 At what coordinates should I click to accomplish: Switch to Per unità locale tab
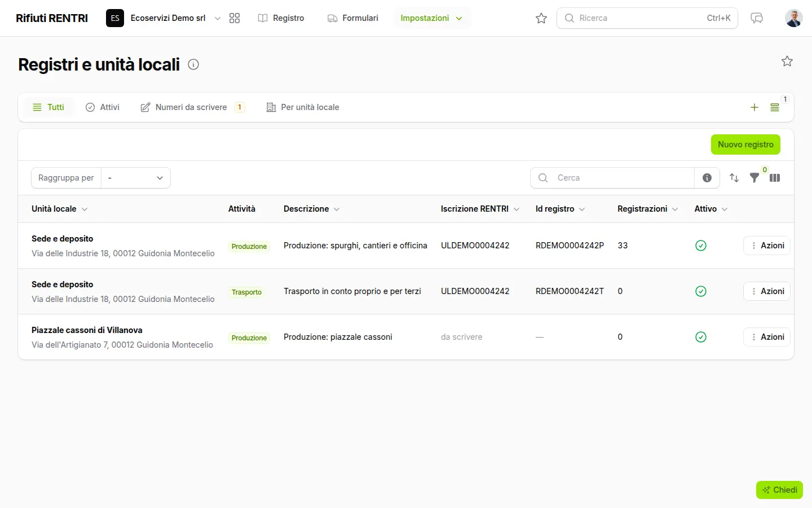(x=303, y=107)
